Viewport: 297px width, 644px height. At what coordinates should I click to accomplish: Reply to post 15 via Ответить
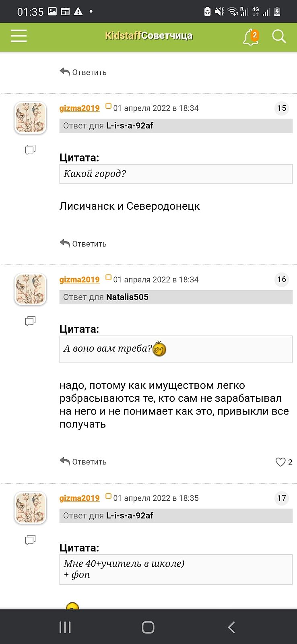(83, 244)
